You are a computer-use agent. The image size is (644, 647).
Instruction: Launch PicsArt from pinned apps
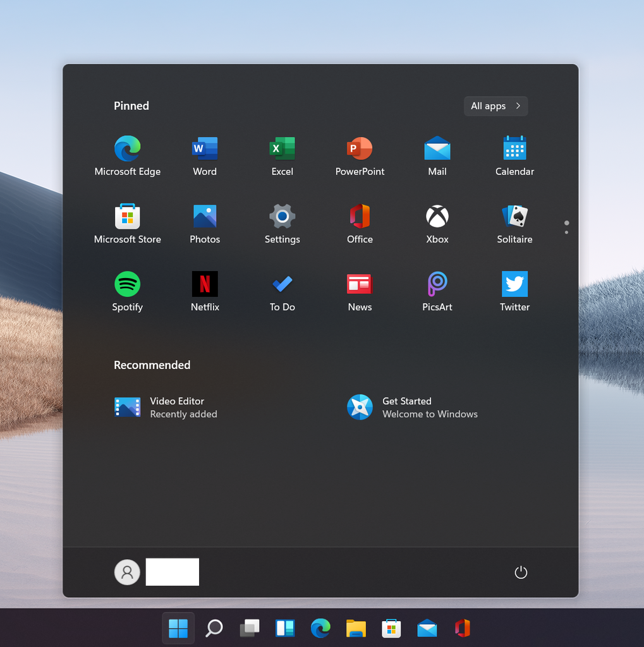tap(437, 291)
